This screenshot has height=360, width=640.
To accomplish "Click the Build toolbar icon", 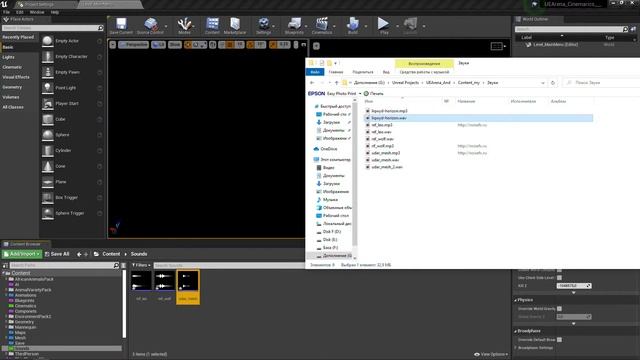I will tap(353, 26).
